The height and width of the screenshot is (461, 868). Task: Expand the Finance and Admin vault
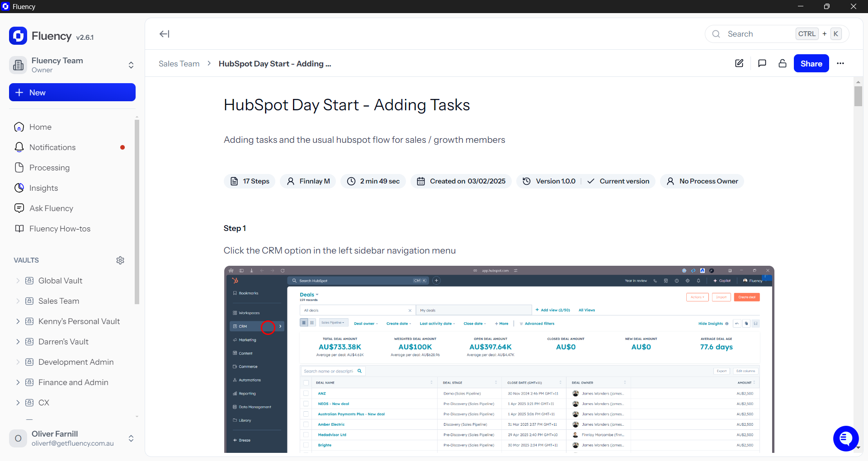[x=18, y=382]
